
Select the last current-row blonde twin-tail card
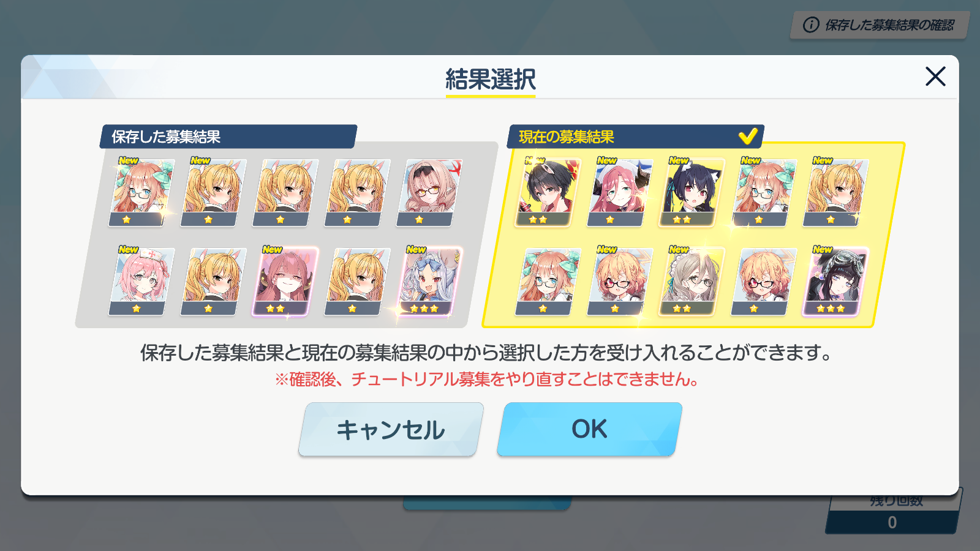coord(835,193)
